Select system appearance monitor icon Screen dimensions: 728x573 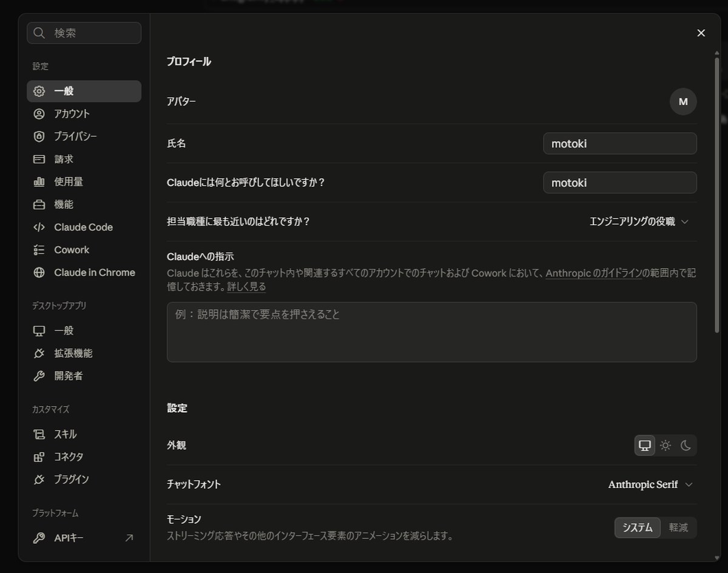click(645, 446)
